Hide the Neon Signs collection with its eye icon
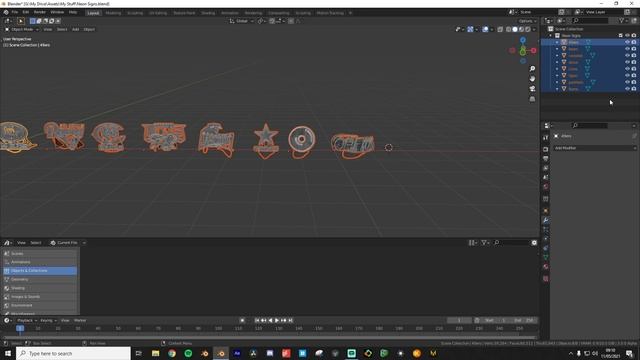Viewport: 640px width, 360px height. [627, 36]
